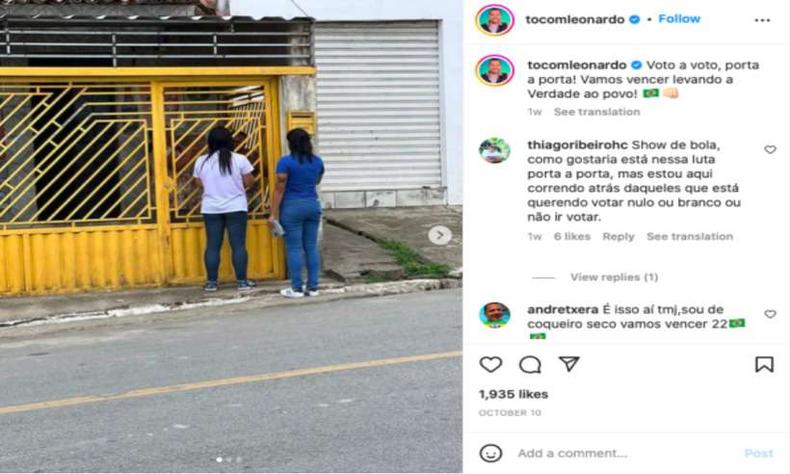Share the post using the paper plane icon

(569, 364)
